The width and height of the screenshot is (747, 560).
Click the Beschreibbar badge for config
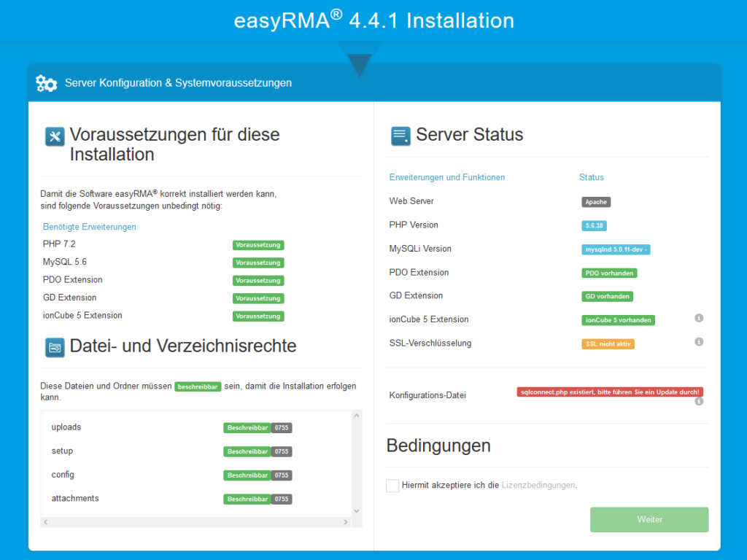coord(247,475)
